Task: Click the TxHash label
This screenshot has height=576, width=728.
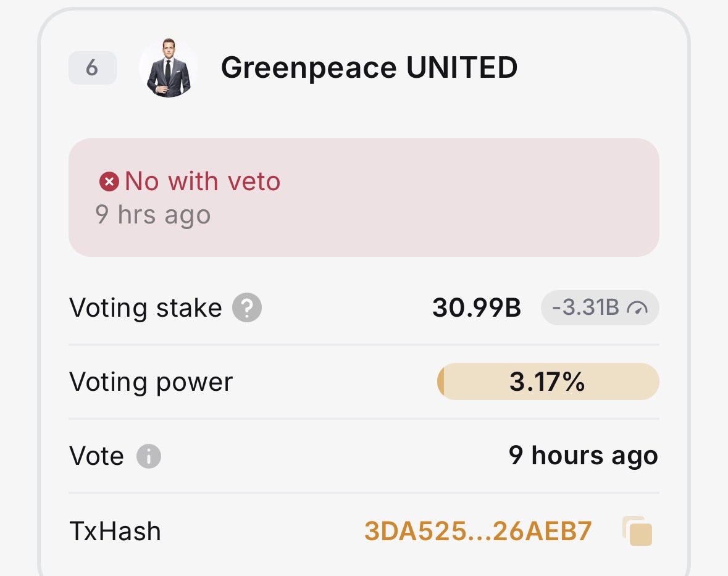Action: [115, 531]
